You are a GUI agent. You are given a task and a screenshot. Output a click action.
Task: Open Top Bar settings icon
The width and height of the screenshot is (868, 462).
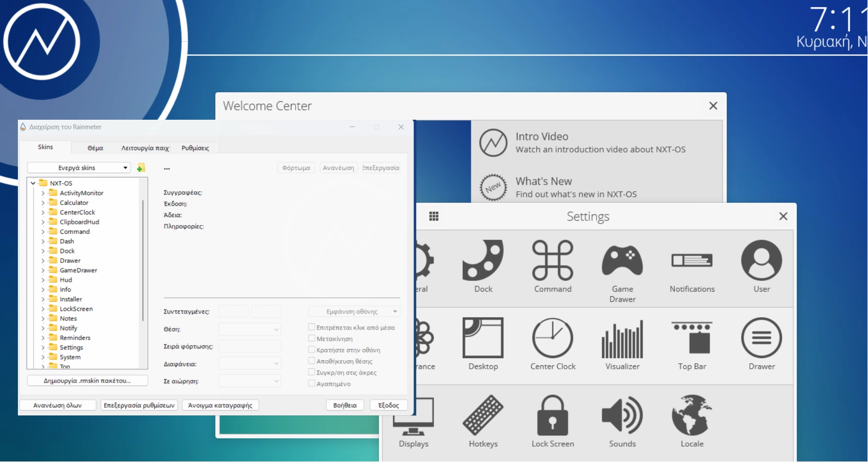(692, 338)
